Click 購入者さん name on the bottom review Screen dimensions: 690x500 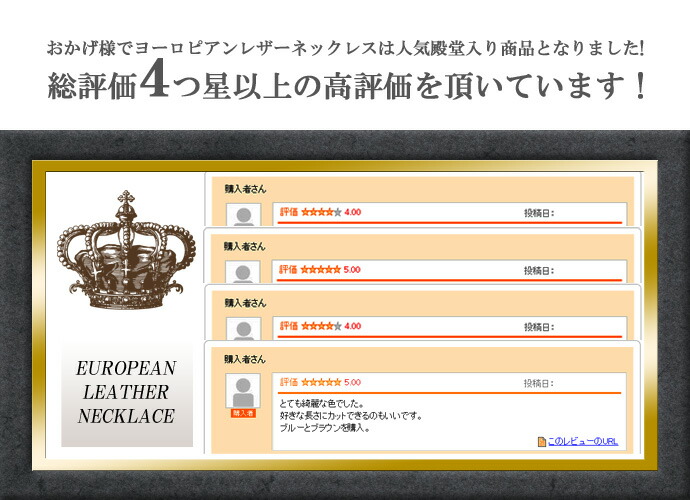coord(245,358)
